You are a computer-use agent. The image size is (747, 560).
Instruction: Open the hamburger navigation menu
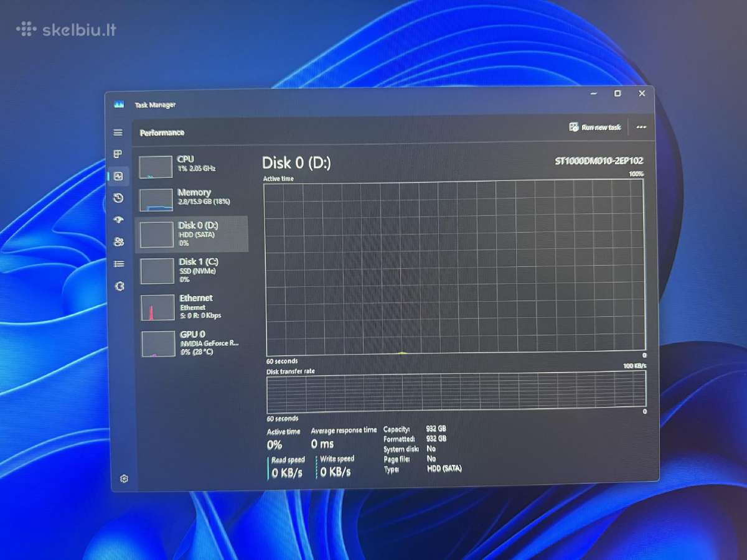pos(118,133)
